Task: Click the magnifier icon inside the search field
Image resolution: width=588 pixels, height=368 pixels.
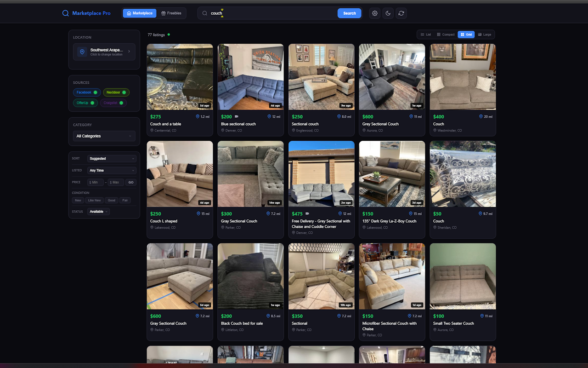Action: [x=205, y=13]
